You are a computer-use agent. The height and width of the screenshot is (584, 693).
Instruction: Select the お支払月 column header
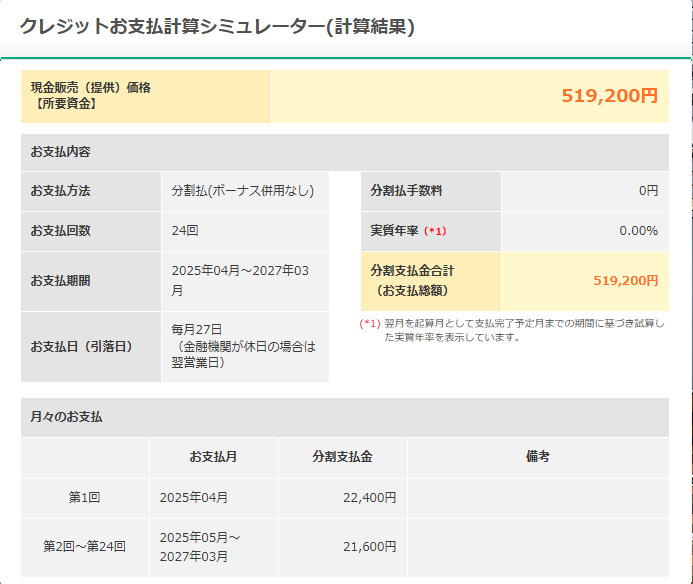click(214, 457)
